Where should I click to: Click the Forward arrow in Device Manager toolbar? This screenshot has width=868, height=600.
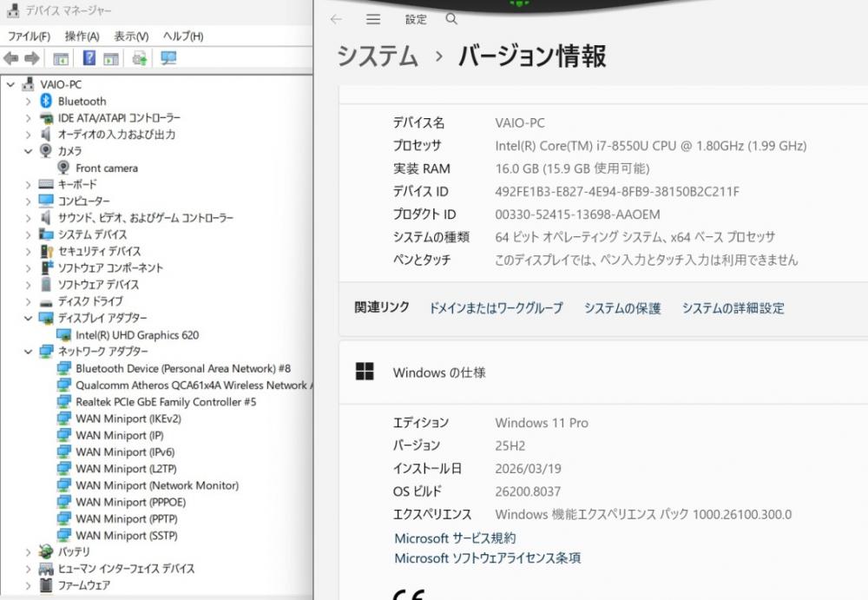pyautogui.click(x=32, y=58)
